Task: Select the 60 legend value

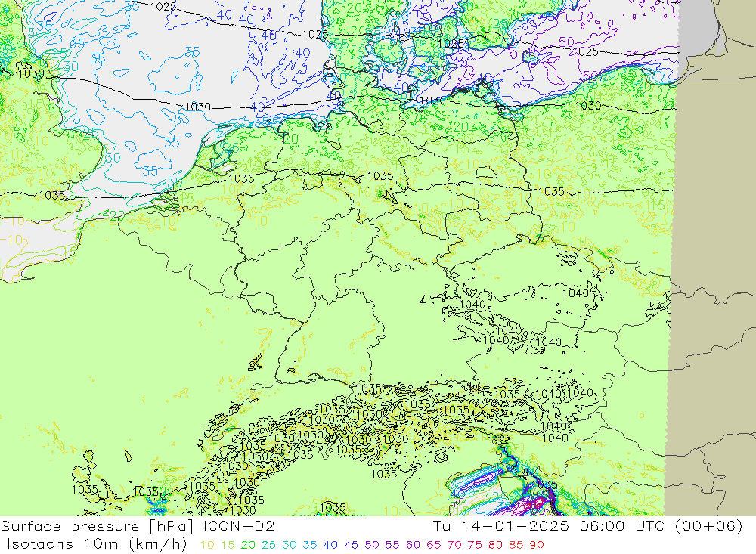Action: click(x=413, y=545)
